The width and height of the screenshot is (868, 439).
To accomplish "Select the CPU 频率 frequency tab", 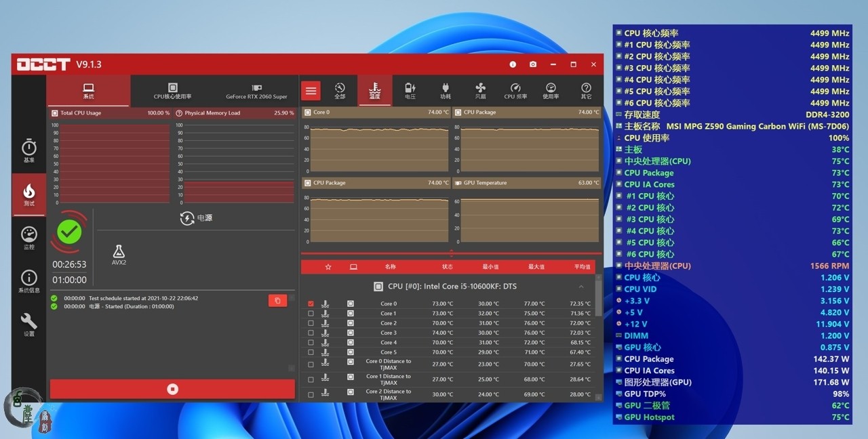I will pos(515,91).
